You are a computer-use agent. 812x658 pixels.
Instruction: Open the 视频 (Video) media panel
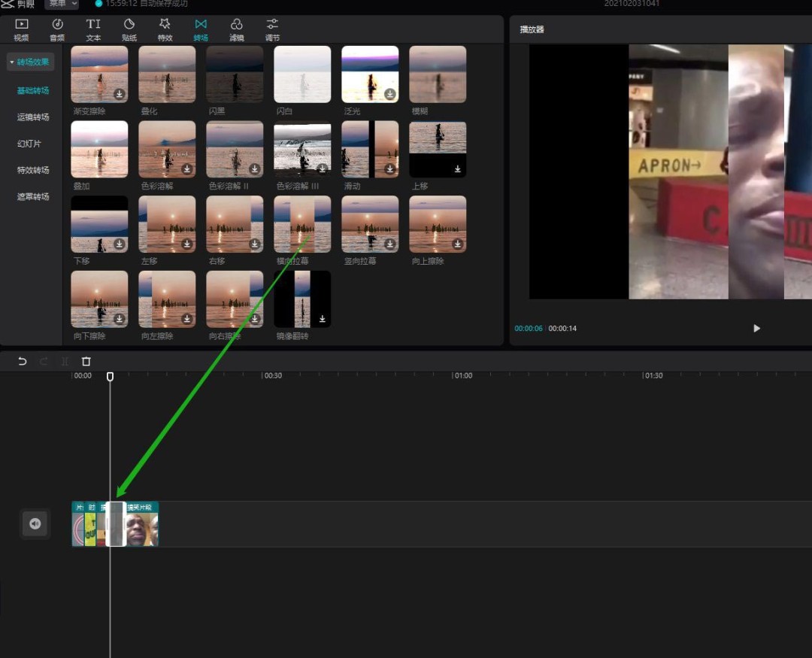point(21,29)
